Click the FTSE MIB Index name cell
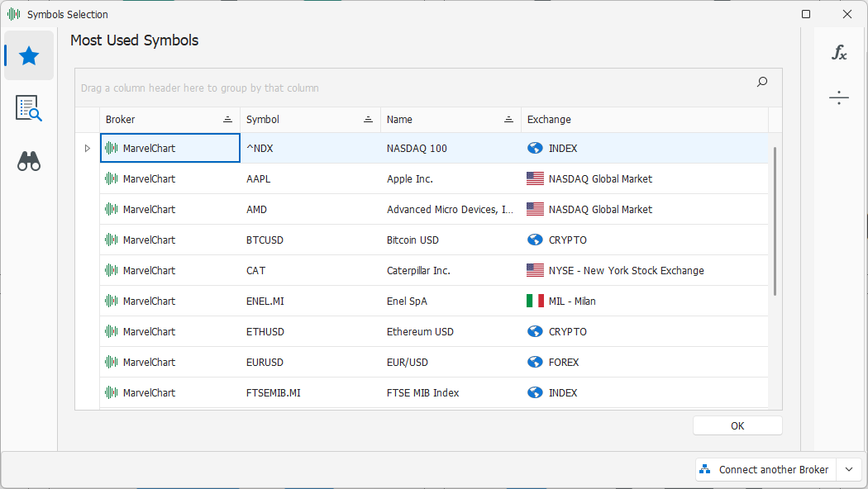This screenshot has width=868, height=489. pyautogui.click(x=451, y=392)
